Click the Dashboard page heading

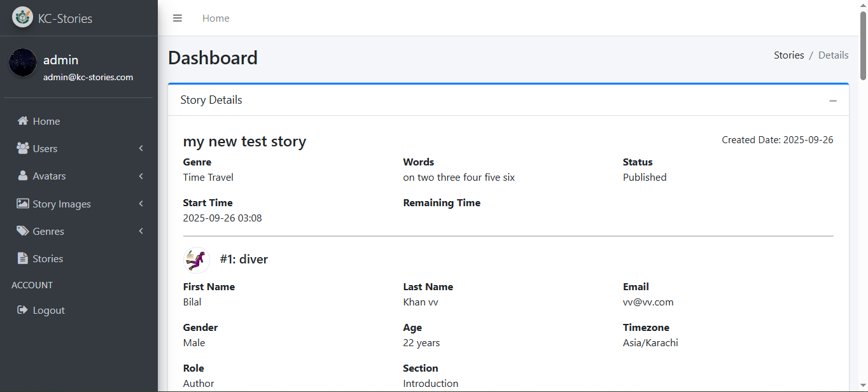pyautogui.click(x=213, y=58)
